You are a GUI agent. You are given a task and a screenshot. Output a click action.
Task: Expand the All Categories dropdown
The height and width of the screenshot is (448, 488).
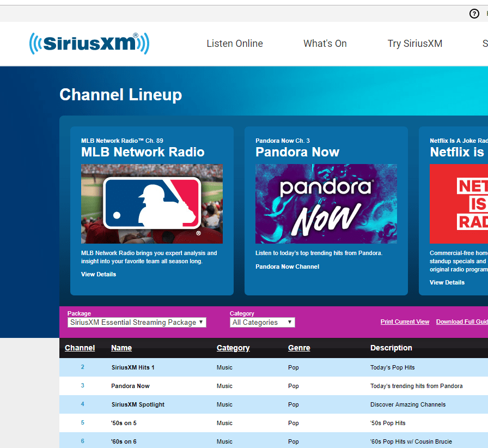tap(263, 322)
